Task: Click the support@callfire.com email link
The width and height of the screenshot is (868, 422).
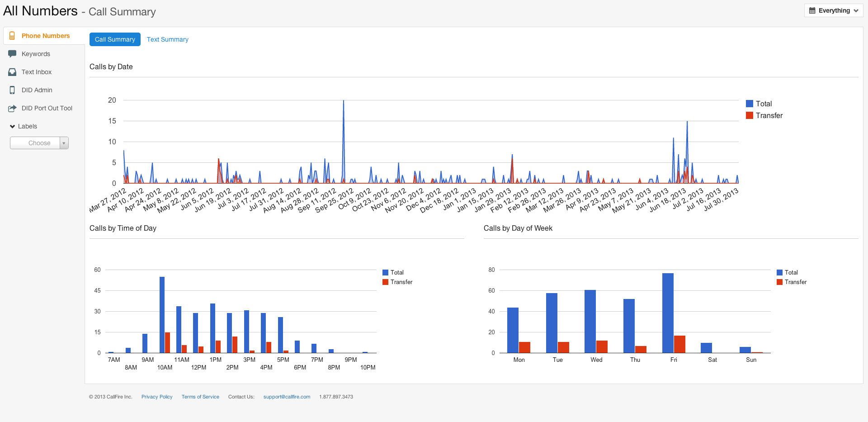Action: tap(287, 397)
